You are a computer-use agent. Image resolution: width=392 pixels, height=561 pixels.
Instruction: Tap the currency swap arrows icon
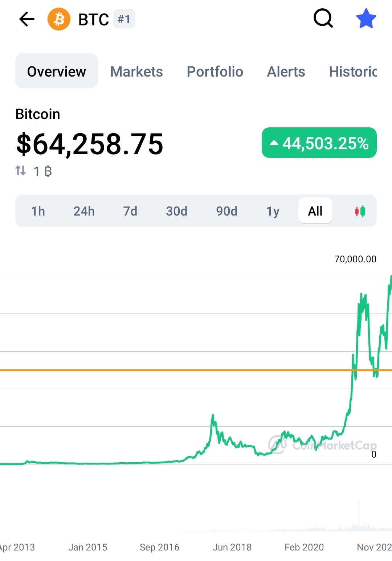tap(21, 171)
